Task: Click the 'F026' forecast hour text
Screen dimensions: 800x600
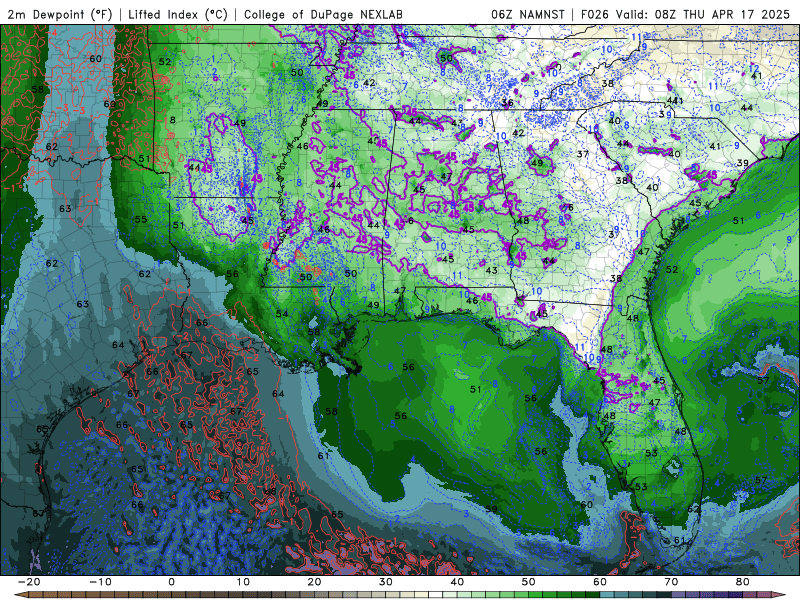Action: [595, 14]
